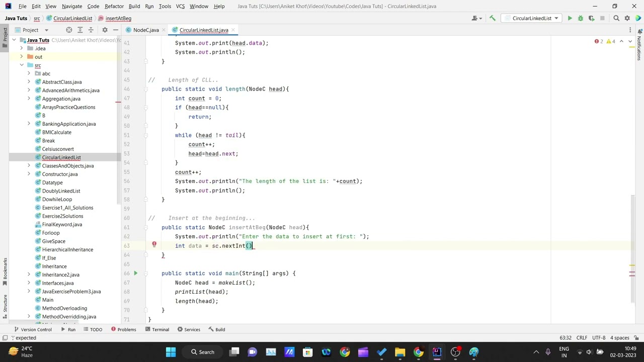The height and width of the screenshot is (362, 644).
Task: Open Structure side tool window
Action: click(5, 307)
